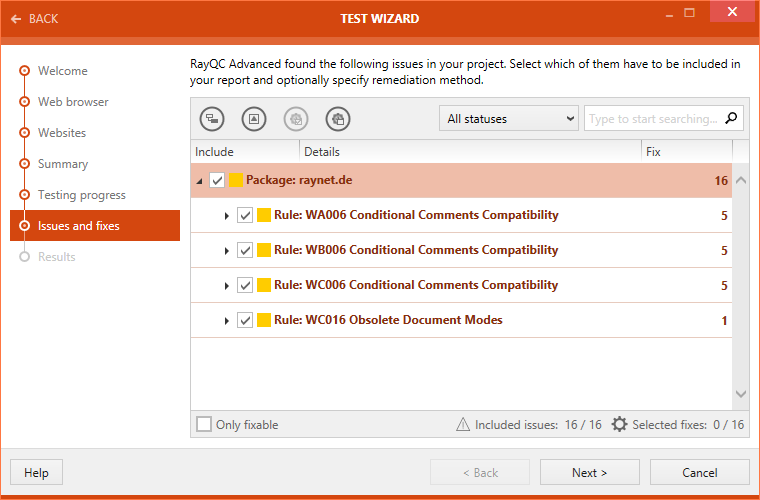Click the Results step circle icon
The width and height of the screenshot is (760, 500).
24,257
